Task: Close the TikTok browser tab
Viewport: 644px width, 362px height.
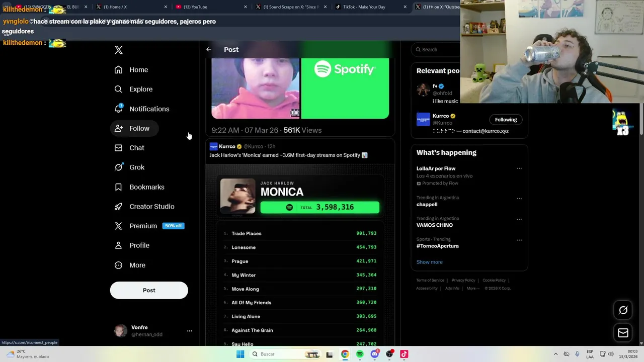Action: click(405, 7)
